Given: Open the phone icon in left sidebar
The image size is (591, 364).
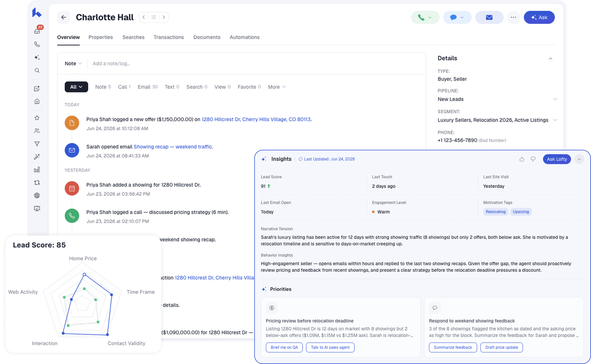Looking at the screenshot, I should [x=37, y=44].
